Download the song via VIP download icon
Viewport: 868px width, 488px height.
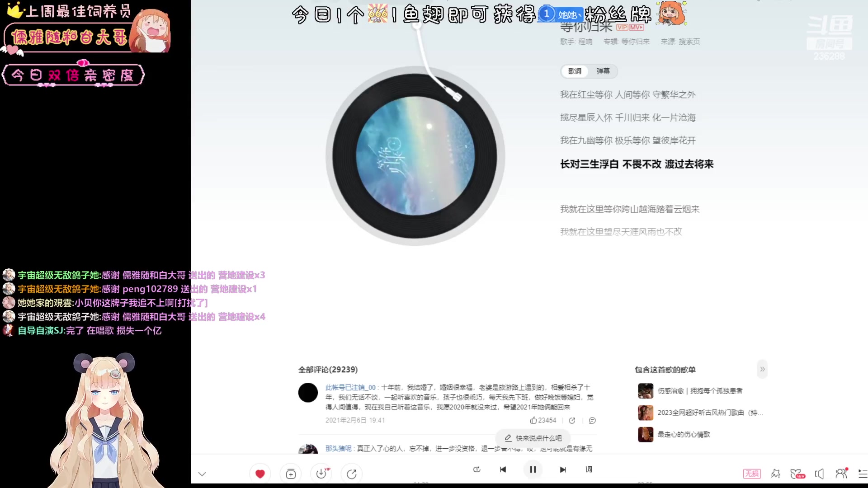[x=321, y=474]
